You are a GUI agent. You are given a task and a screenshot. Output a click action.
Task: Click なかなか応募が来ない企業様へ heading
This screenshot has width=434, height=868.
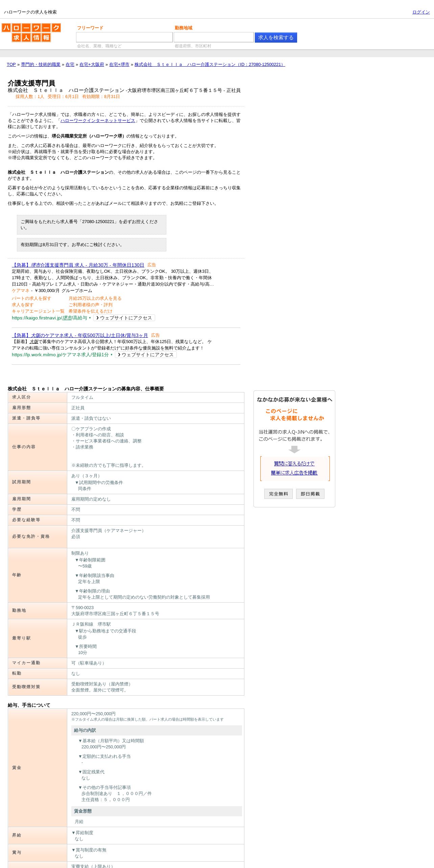click(294, 400)
